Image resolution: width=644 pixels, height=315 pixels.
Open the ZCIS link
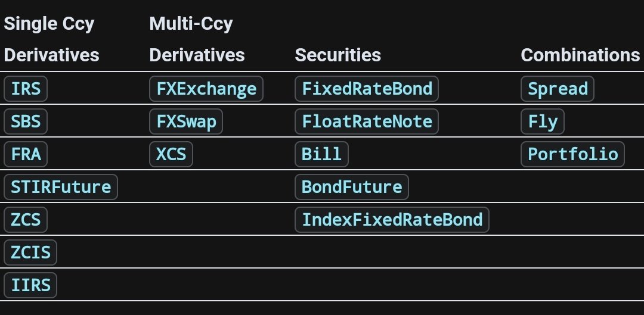pos(30,252)
